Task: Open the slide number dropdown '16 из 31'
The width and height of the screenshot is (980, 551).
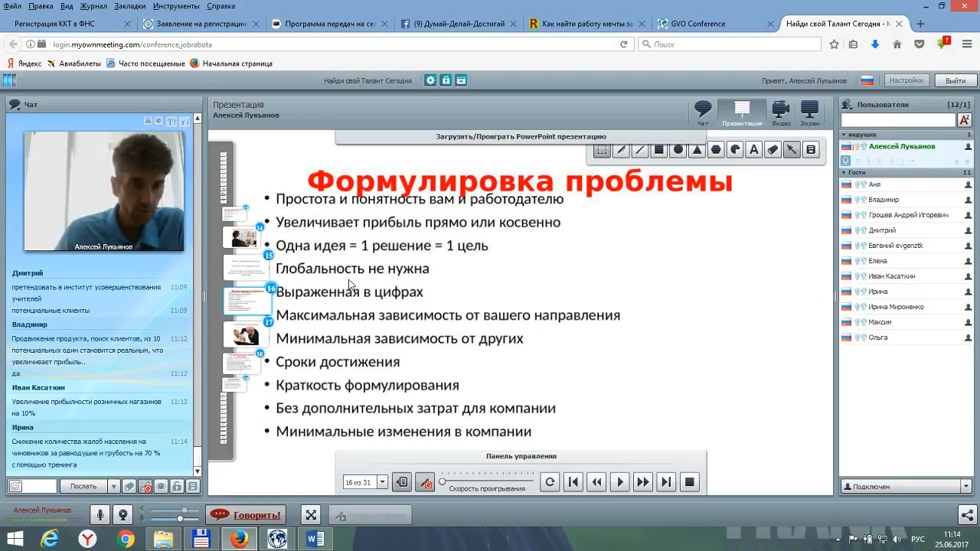Action: click(361, 482)
